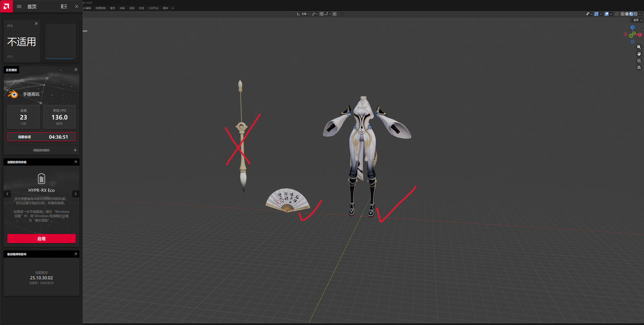Click the red 启用 button
The image size is (644, 325).
41,238
